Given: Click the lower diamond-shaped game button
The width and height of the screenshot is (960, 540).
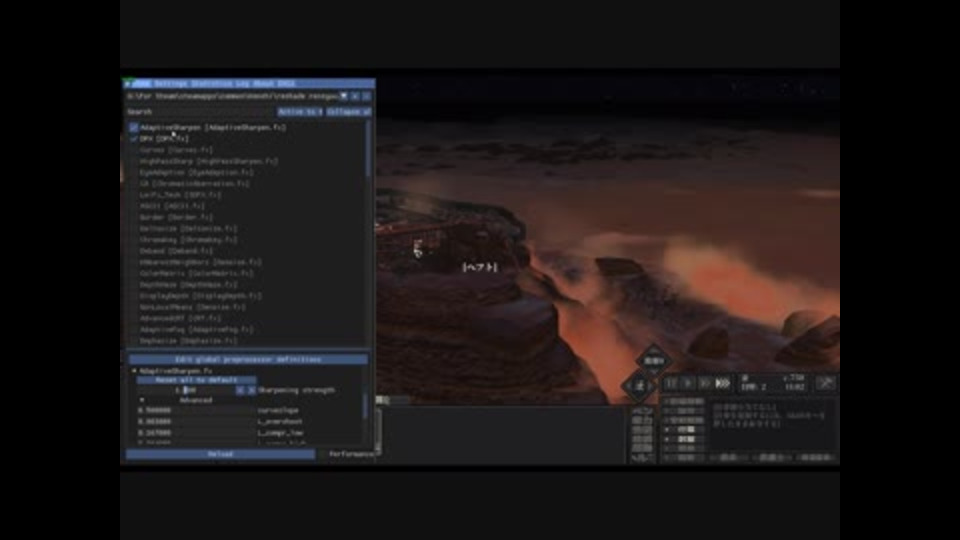Looking at the screenshot, I should (x=639, y=386).
